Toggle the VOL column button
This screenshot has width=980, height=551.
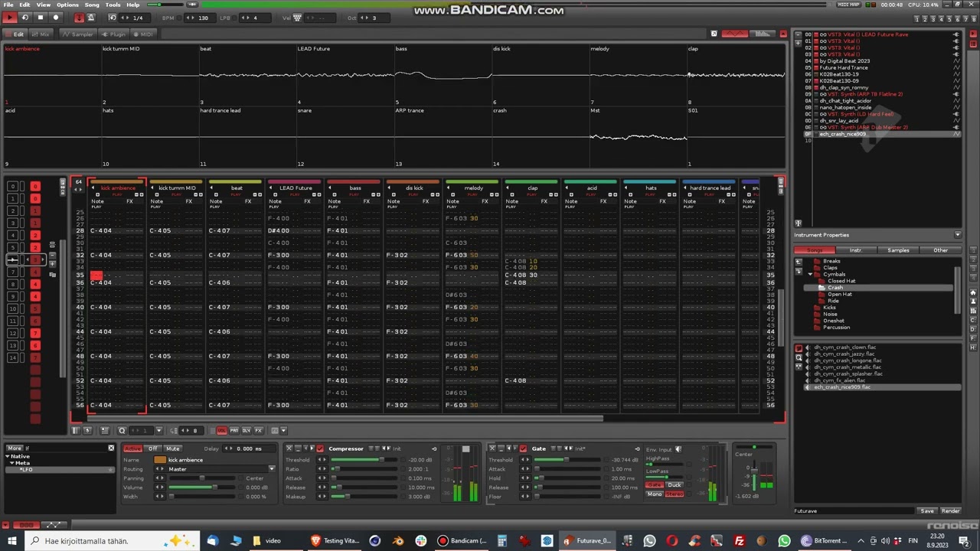tap(222, 431)
